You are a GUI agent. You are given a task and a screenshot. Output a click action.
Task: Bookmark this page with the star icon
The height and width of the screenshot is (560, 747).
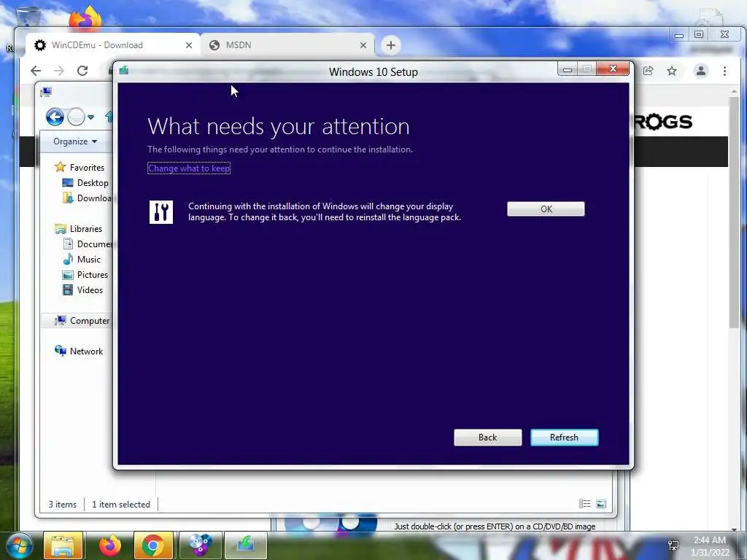pos(672,71)
